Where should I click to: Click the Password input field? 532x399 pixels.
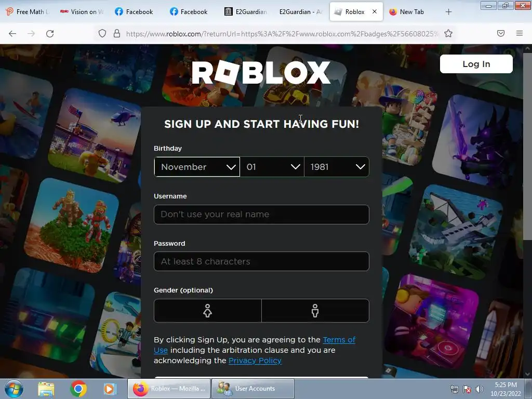click(x=261, y=261)
